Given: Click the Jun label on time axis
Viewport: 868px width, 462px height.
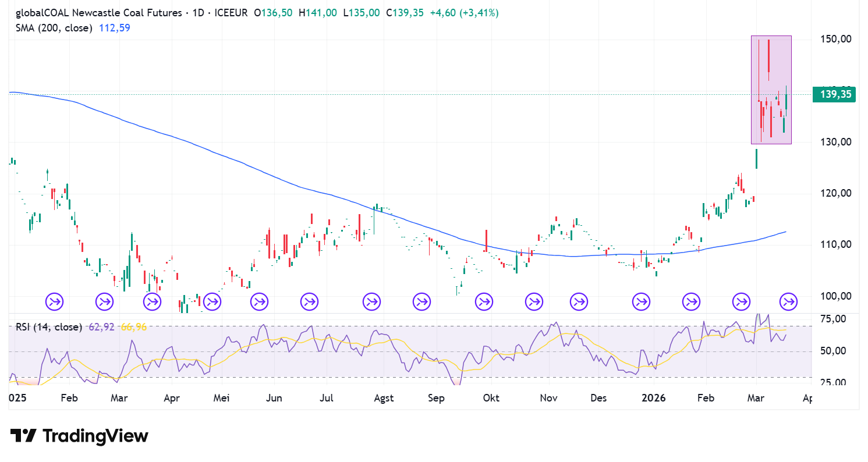Looking at the screenshot, I should (x=274, y=399).
